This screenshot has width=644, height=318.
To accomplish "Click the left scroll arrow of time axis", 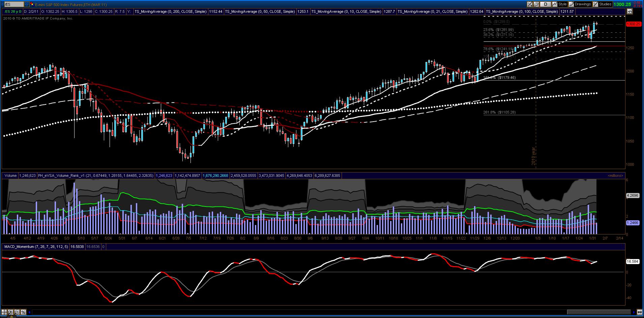I will [x=30, y=312].
